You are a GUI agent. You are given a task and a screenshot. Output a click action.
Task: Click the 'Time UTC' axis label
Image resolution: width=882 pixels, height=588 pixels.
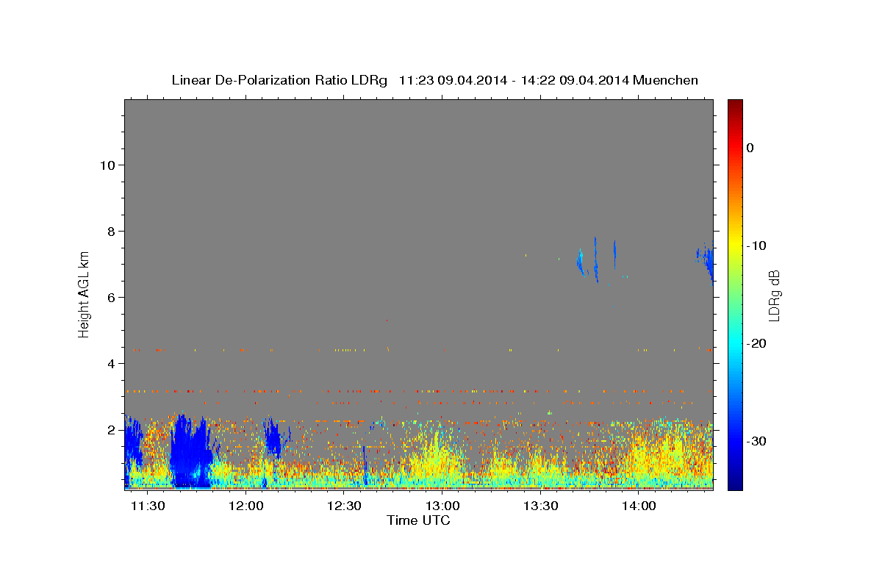418,520
